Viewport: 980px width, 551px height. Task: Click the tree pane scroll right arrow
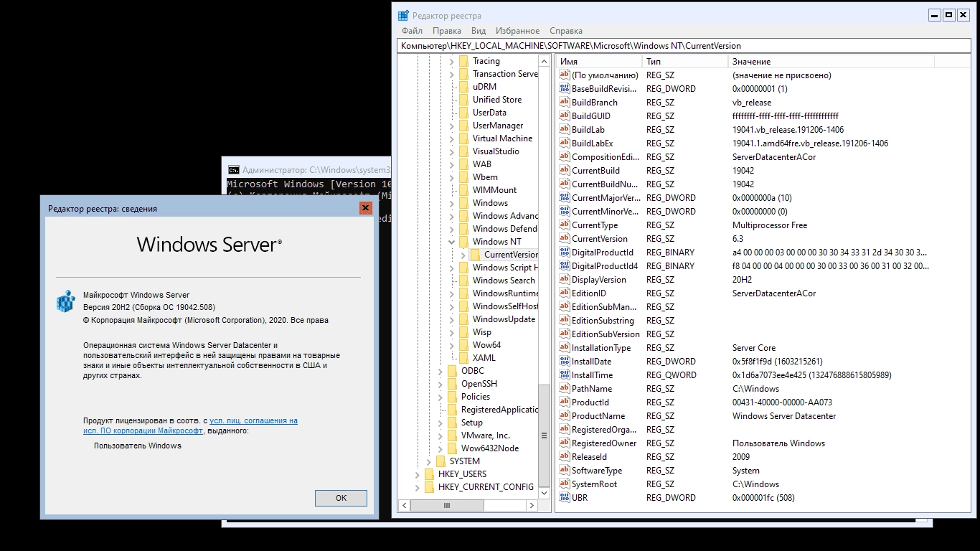point(532,506)
